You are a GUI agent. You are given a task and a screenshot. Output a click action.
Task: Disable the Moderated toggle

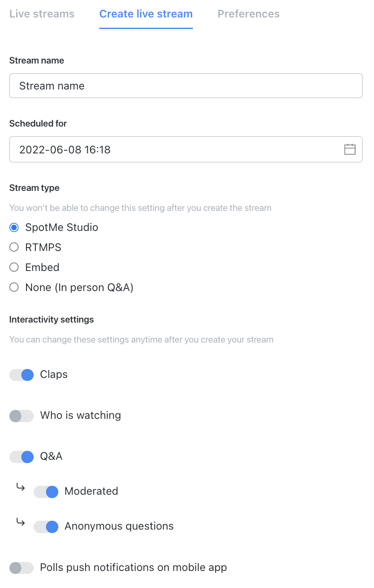(x=46, y=492)
